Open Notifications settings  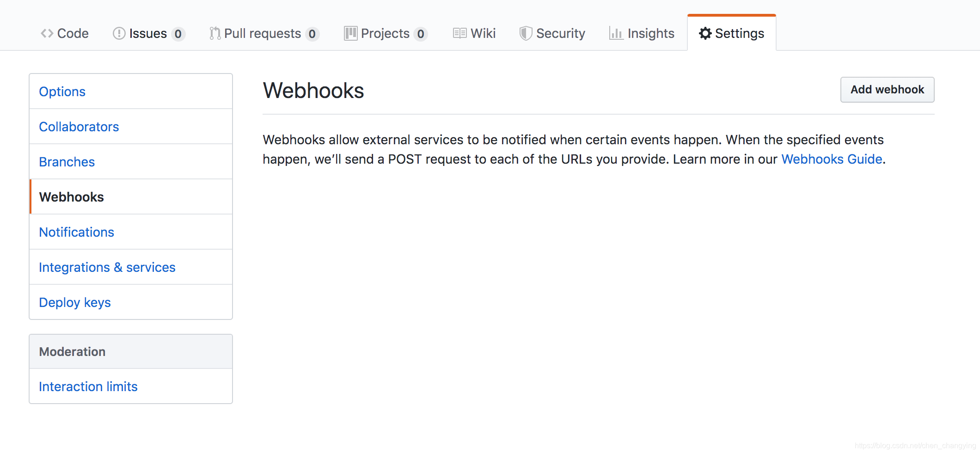click(x=131, y=232)
